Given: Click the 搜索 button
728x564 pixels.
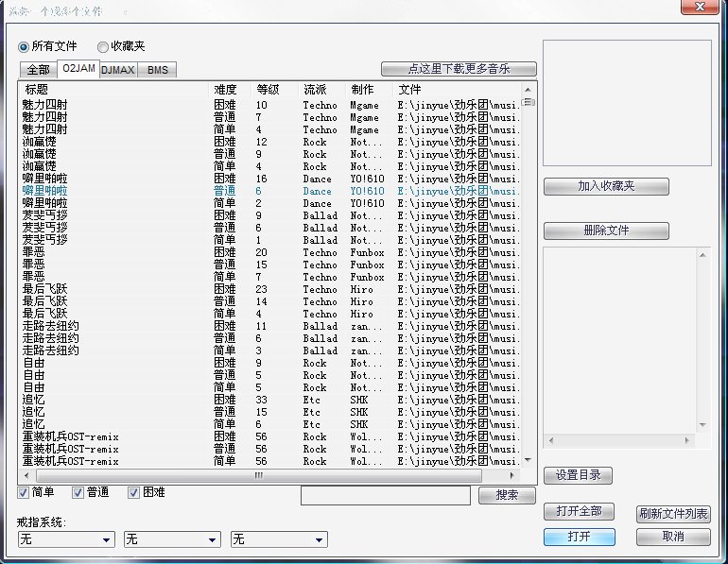Looking at the screenshot, I should [507, 495].
